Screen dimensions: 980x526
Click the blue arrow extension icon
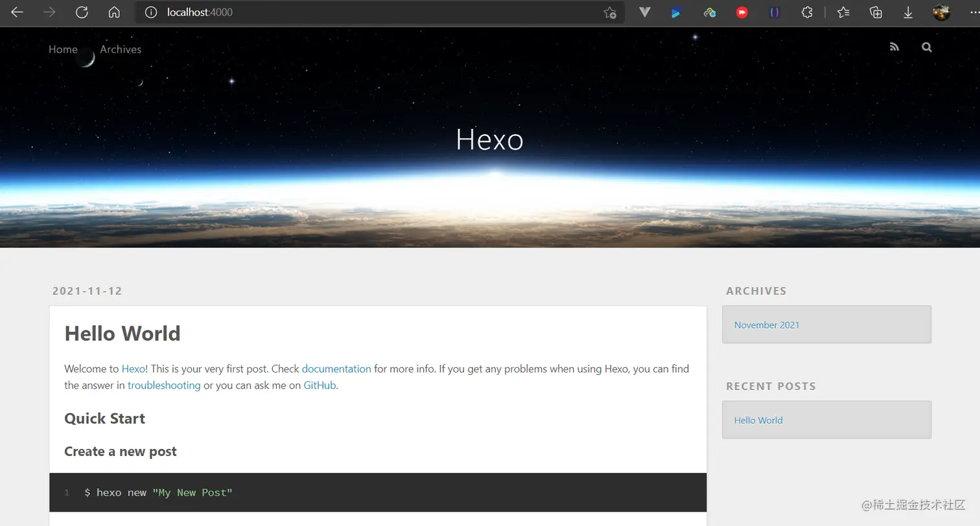pyautogui.click(x=677, y=12)
